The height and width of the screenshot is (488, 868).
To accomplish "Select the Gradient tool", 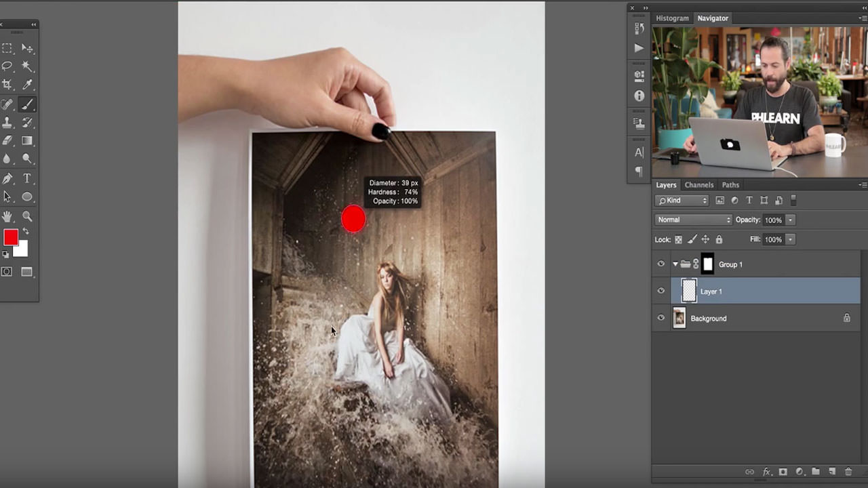I will click(x=27, y=140).
